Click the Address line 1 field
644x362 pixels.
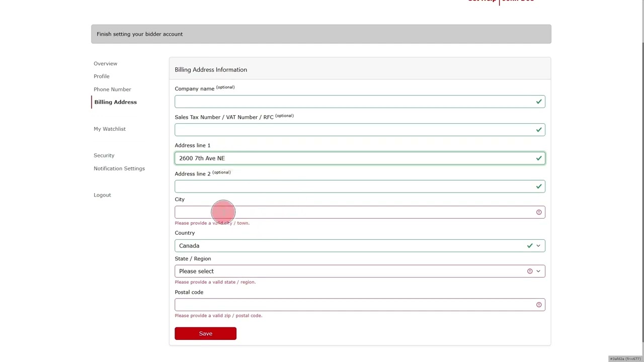click(360, 158)
